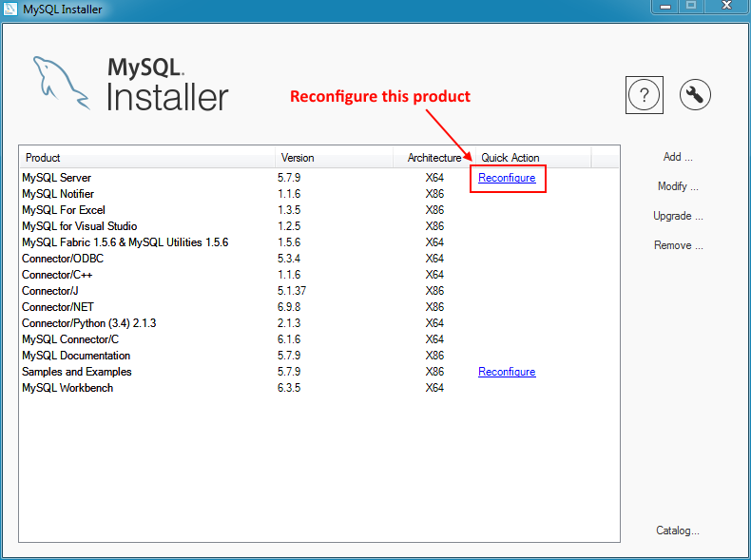Click the Quick Action column header
Viewport: 751px width, 560px height.
pos(510,158)
